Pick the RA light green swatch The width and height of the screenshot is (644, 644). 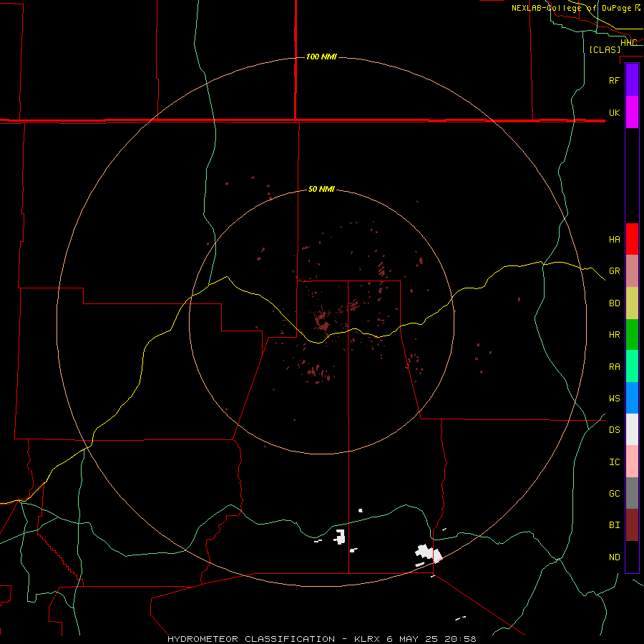pos(632,366)
